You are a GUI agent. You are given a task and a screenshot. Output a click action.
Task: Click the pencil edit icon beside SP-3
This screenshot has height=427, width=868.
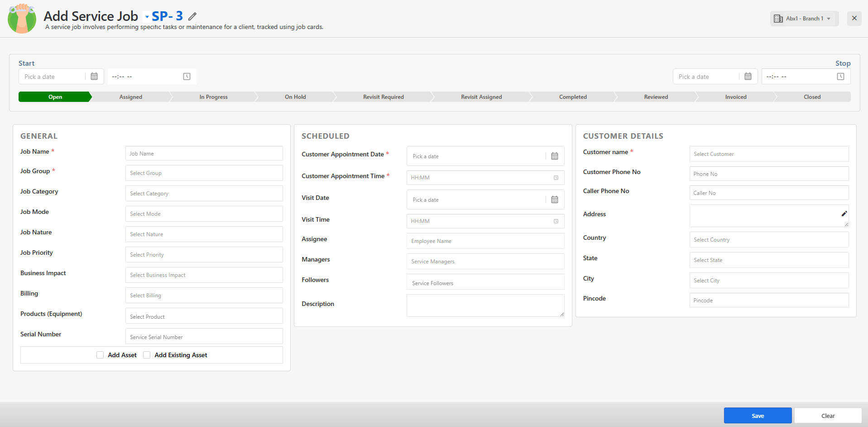(x=192, y=16)
